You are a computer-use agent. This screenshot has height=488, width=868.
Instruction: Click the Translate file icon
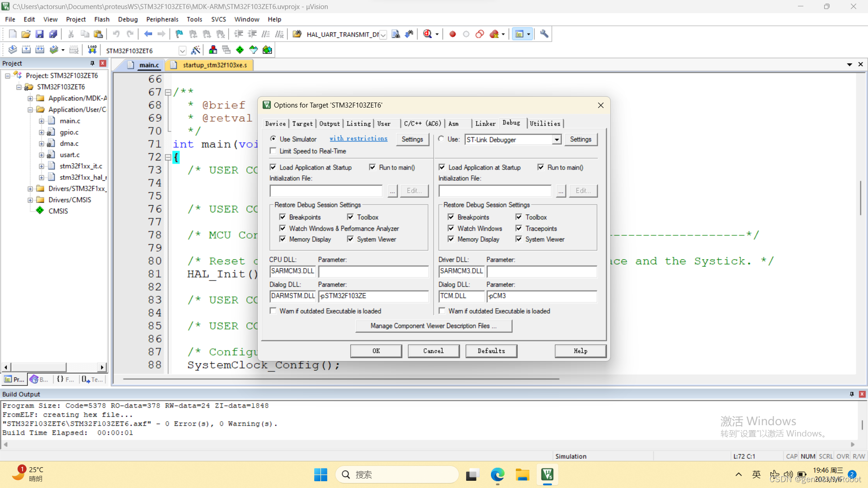(x=13, y=50)
